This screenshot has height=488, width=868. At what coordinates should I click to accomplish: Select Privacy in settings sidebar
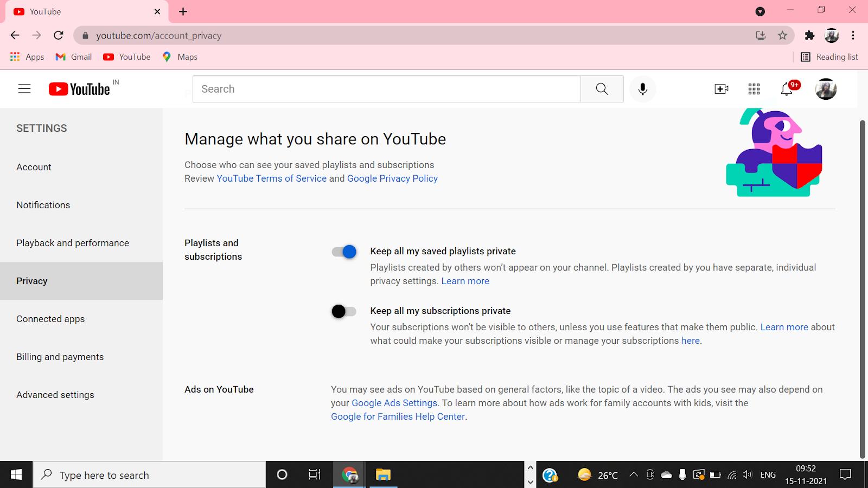pyautogui.click(x=81, y=281)
